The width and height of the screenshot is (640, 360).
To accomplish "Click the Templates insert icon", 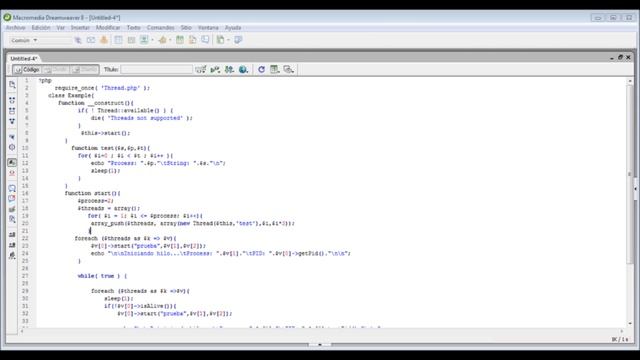I will coord(220,40).
